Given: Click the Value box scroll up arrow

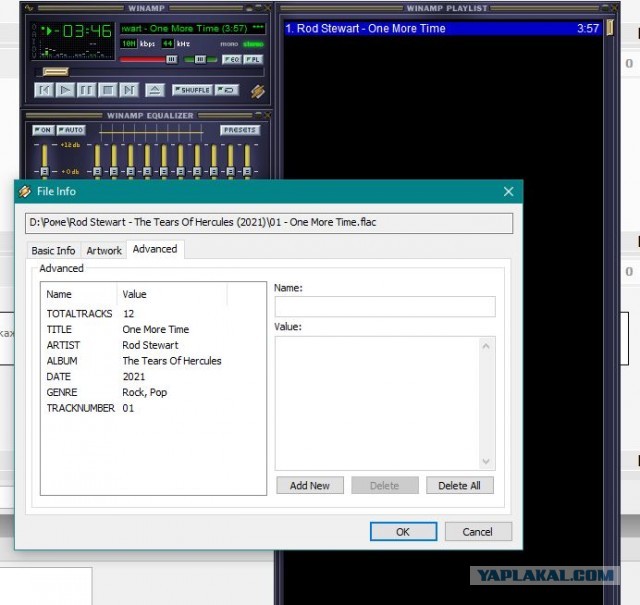Looking at the screenshot, I should (x=486, y=347).
